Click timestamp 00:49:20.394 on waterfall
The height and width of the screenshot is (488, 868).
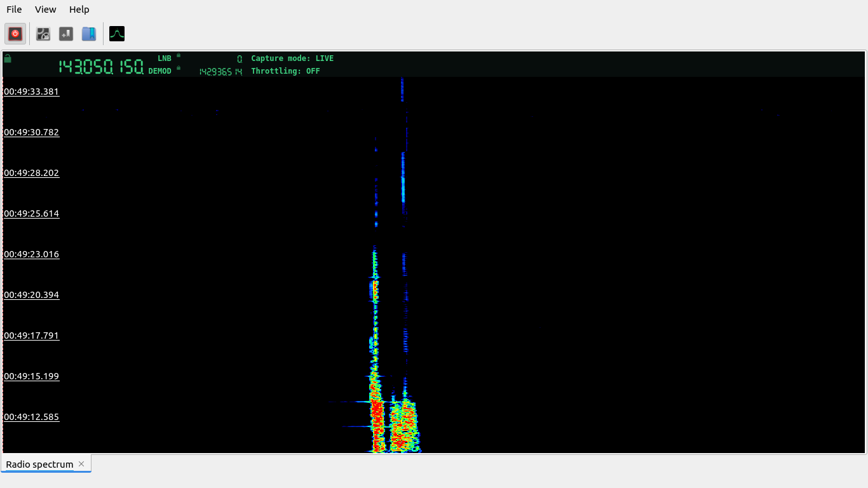coord(31,295)
